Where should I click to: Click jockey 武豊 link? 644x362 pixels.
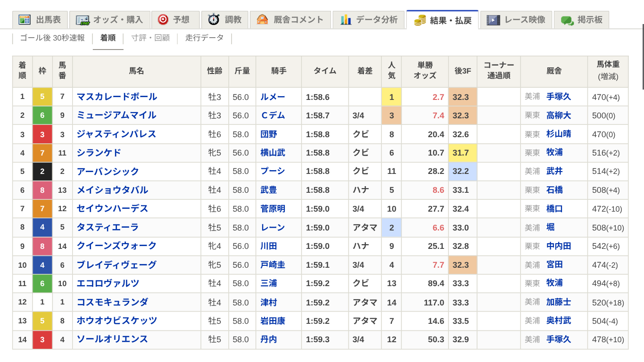point(269,190)
